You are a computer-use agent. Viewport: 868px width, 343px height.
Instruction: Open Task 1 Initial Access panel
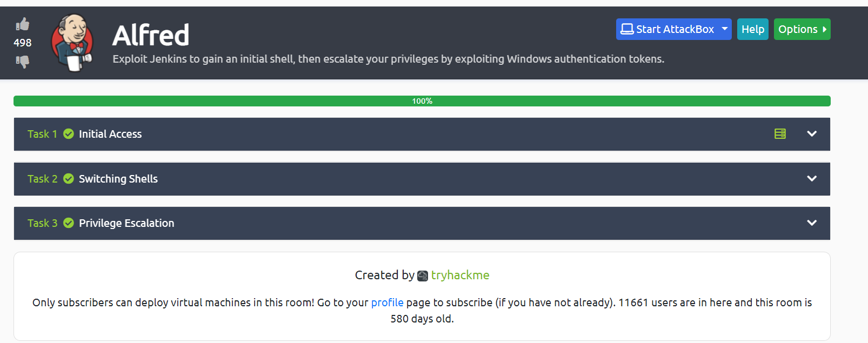coord(811,133)
